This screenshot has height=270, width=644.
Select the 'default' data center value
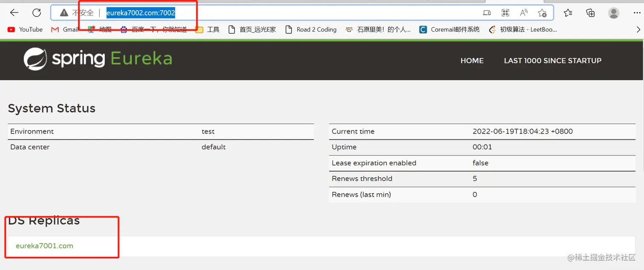click(x=213, y=147)
